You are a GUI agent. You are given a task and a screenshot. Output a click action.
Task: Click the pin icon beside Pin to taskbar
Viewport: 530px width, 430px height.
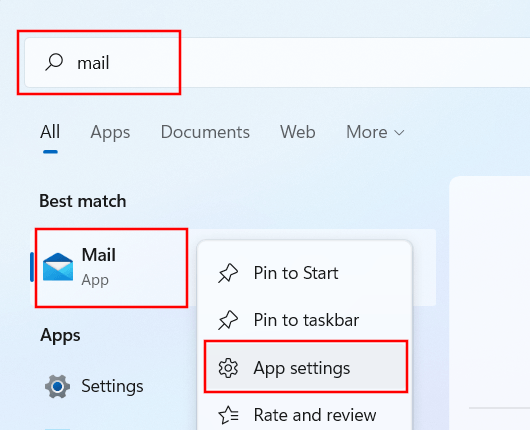(228, 320)
